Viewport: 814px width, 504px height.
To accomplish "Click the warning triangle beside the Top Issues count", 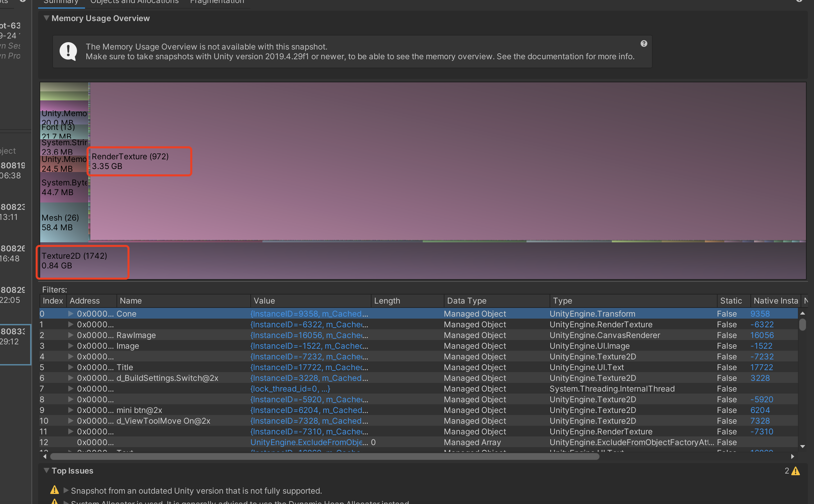I will pyautogui.click(x=796, y=471).
